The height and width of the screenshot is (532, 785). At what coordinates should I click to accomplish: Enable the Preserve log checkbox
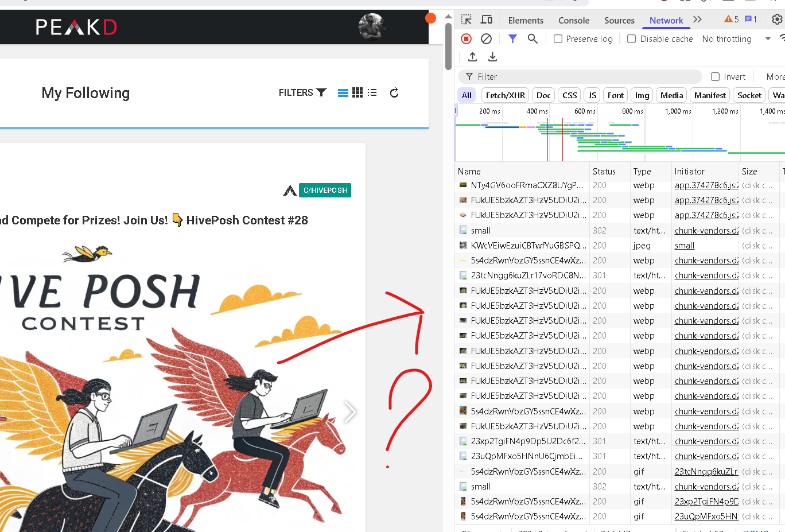pos(558,38)
